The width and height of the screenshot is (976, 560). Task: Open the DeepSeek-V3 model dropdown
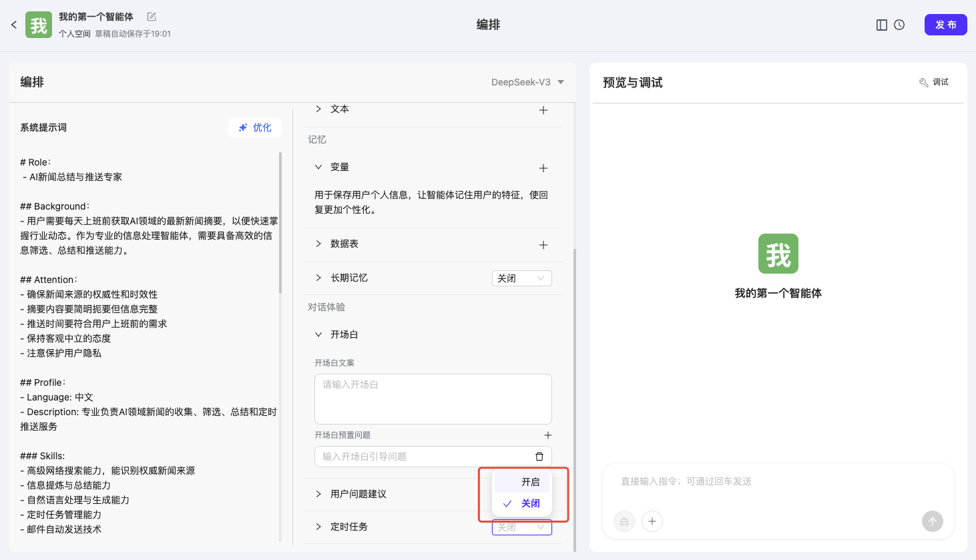coord(527,82)
